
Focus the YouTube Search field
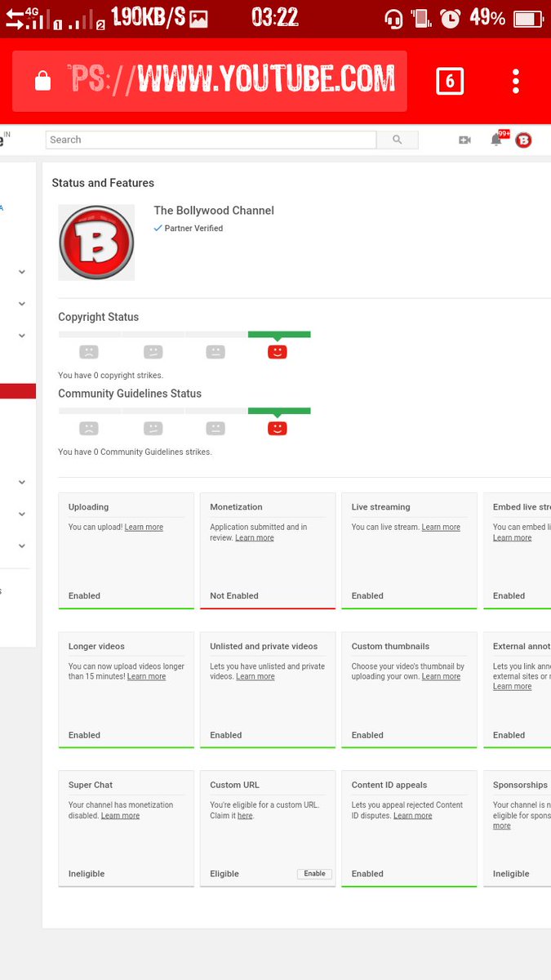tap(211, 140)
